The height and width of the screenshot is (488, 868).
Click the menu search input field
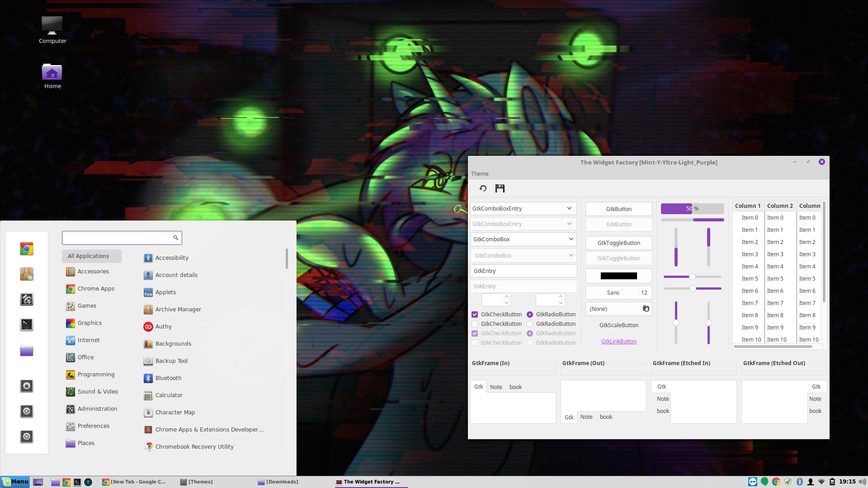click(x=122, y=238)
